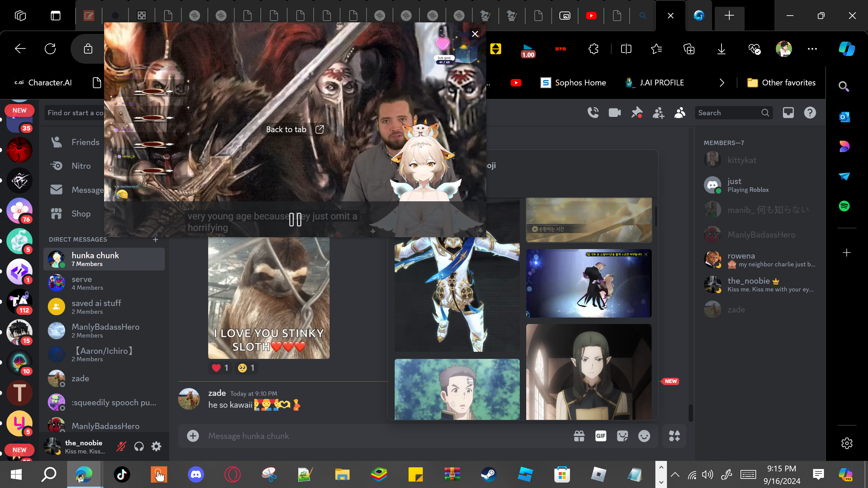The width and height of the screenshot is (868, 488).
Task: Open the Sophos Home bookmark
Action: click(x=573, y=83)
